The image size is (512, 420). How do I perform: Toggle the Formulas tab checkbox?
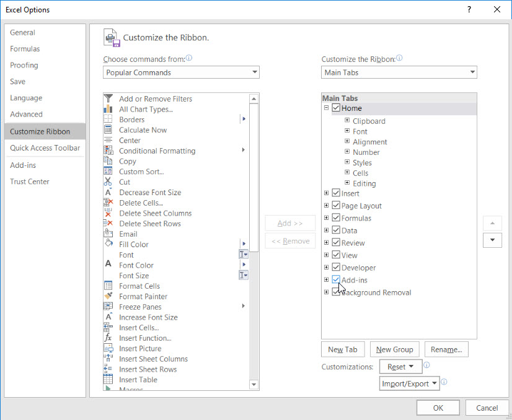click(x=336, y=217)
